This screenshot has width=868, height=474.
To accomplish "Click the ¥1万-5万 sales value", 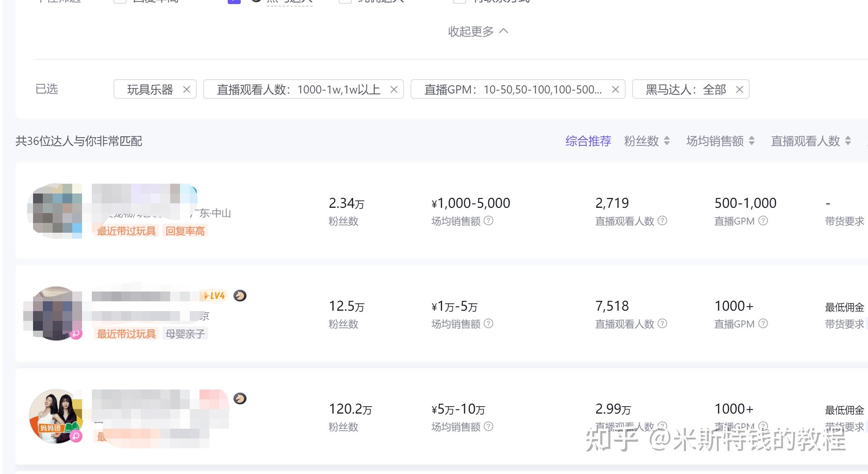I will click(x=454, y=306).
